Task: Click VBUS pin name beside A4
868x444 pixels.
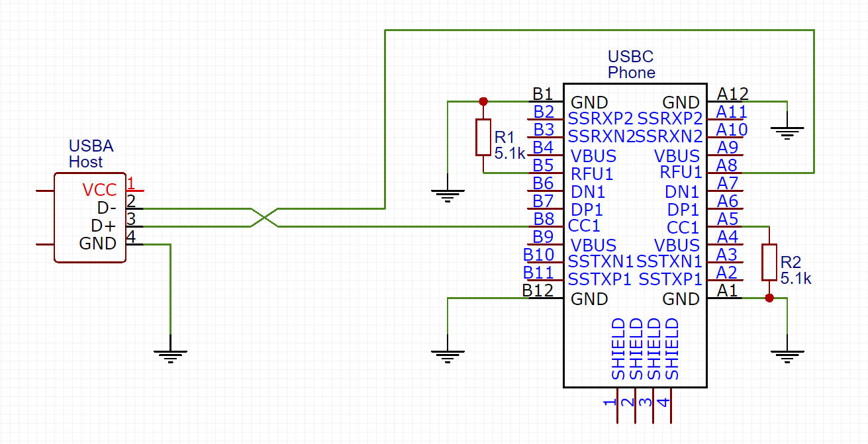Action: (x=677, y=245)
